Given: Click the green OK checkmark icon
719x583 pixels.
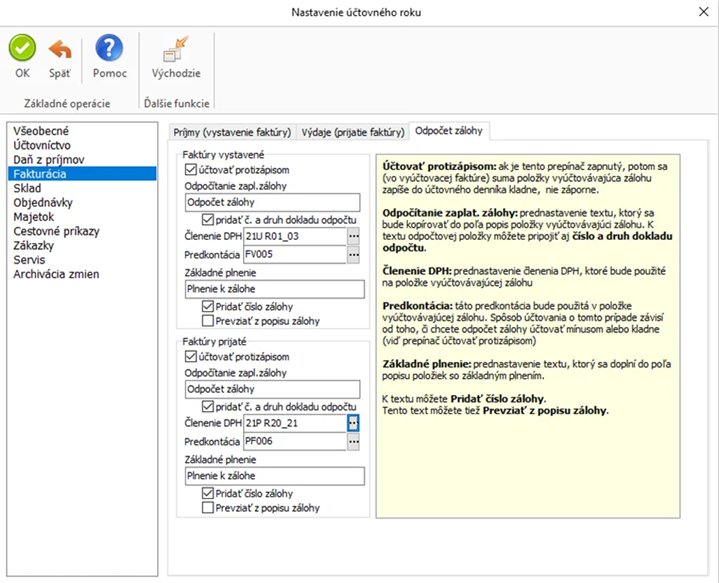Looking at the screenshot, I should click(22, 48).
